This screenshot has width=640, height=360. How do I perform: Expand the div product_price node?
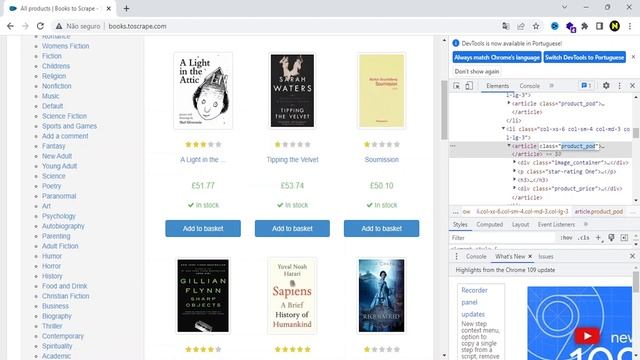(x=515, y=188)
